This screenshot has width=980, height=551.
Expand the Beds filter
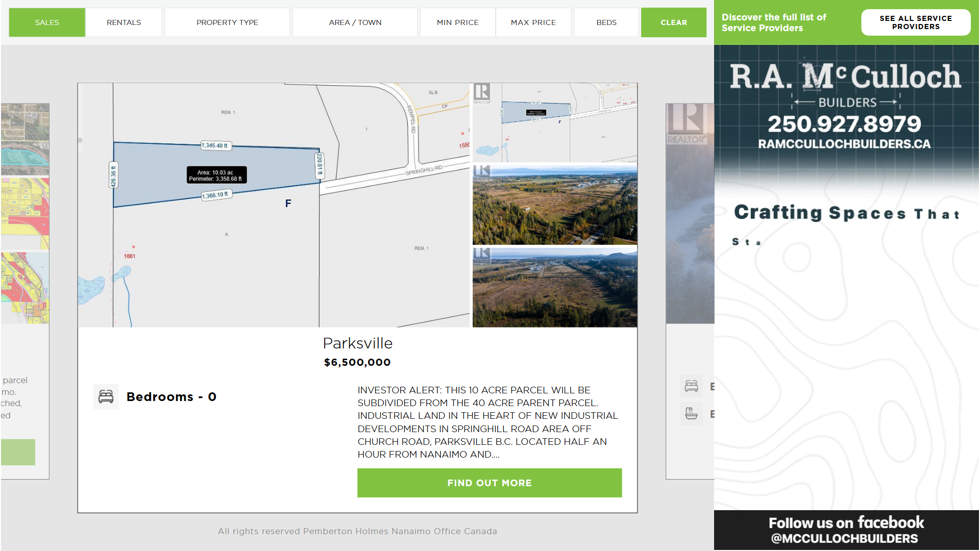(606, 22)
